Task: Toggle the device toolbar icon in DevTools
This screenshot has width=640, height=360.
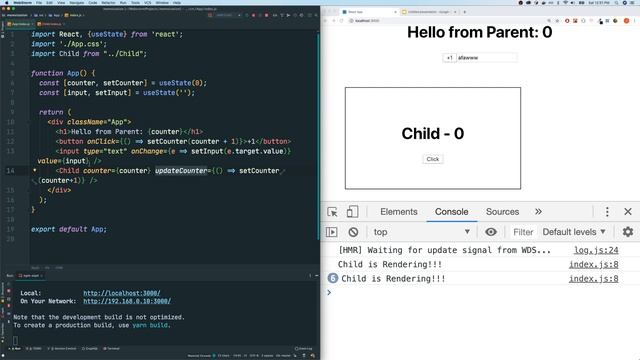Action: point(352,212)
